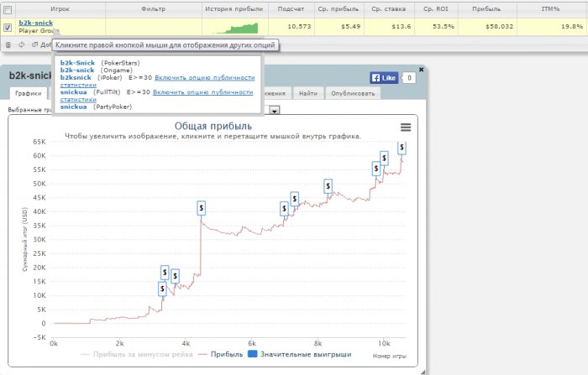Sort by the Прибыль column header
This screenshot has height=375, width=588.
486,8
